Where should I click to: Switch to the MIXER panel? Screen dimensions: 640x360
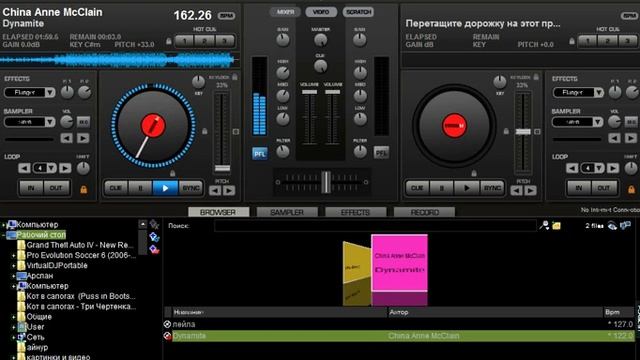[x=285, y=12]
